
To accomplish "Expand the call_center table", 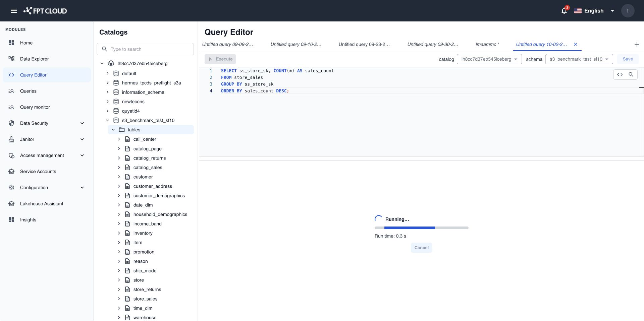I will pyautogui.click(x=119, y=139).
